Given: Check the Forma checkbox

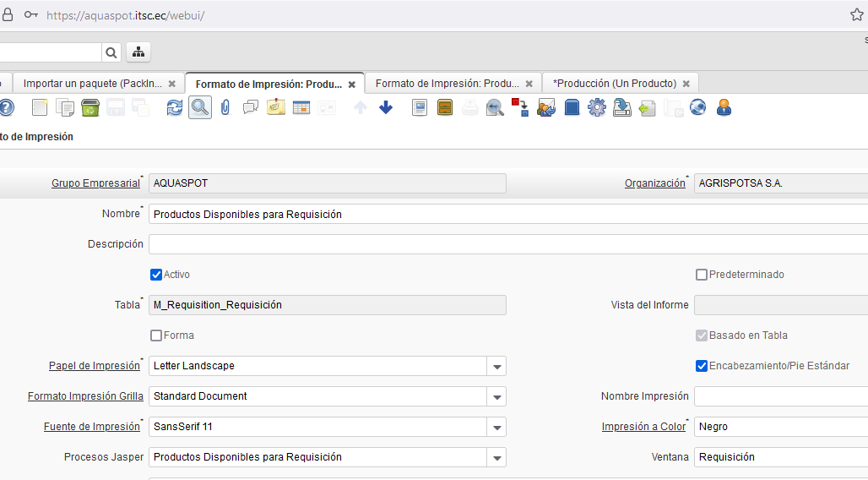Looking at the screenshot, I should [156, 335].
